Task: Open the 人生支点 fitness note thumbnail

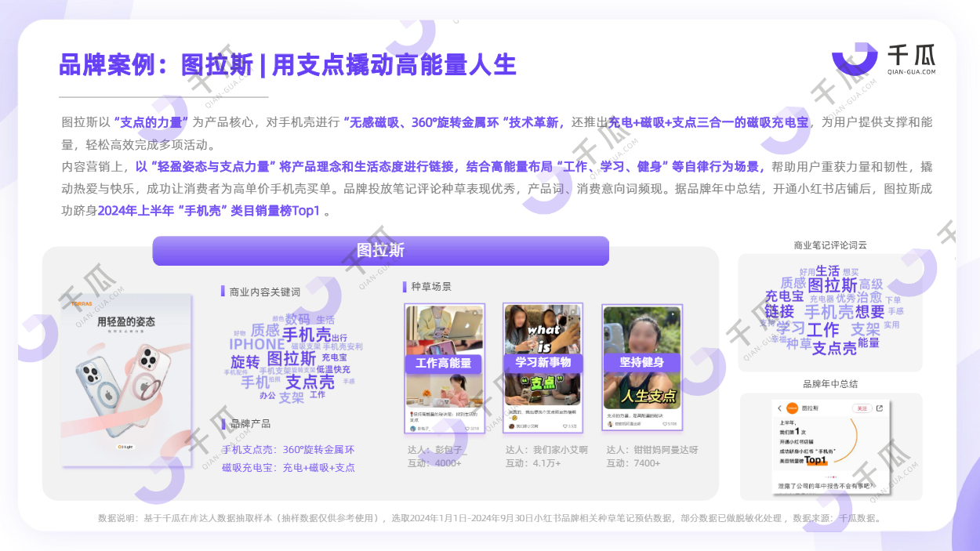Action: (642, 367)
